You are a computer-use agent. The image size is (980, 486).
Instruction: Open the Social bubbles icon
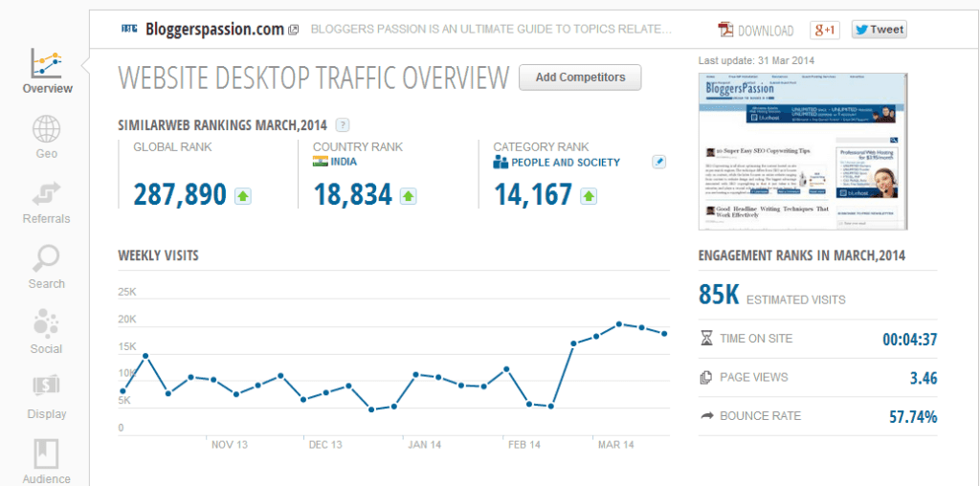pos(47,323)
